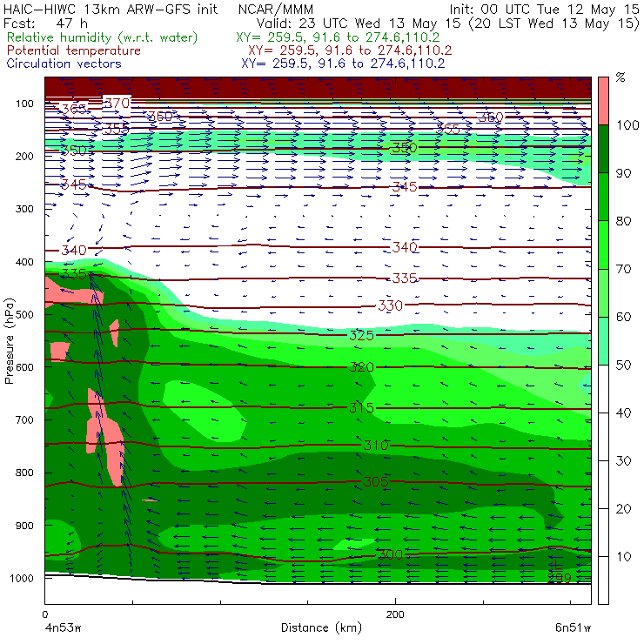Click the '200' distance axis tick label

395,614
